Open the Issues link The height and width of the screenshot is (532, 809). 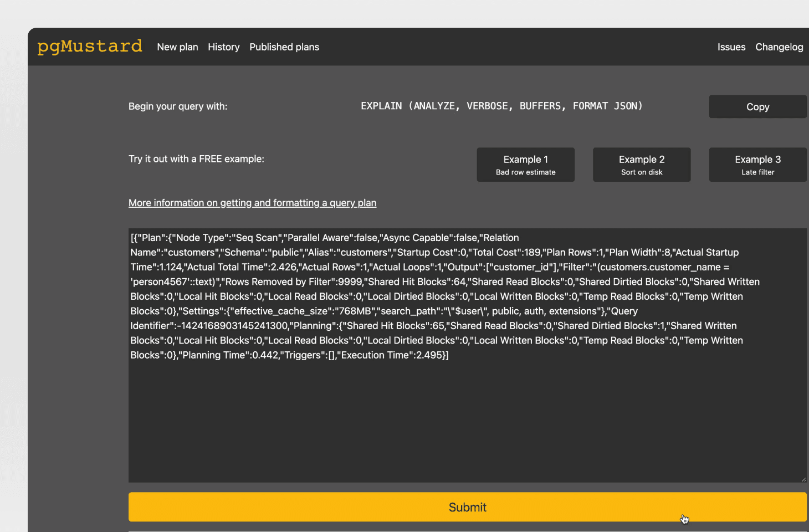click(731, 47)
